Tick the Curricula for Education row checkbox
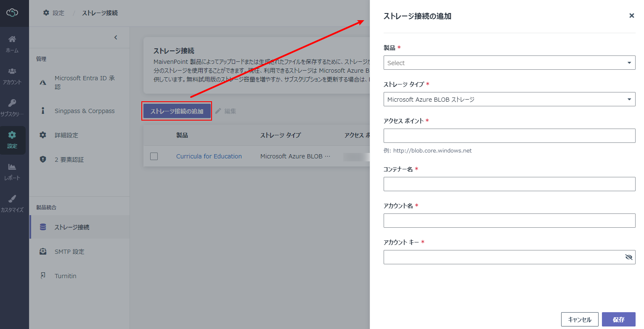This screenshot has height=329, width=644. (154, 156)
